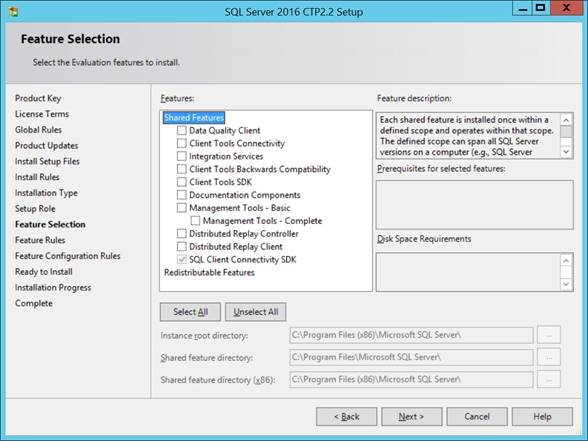Click the Shared feature directory text field

coord(411,357)
